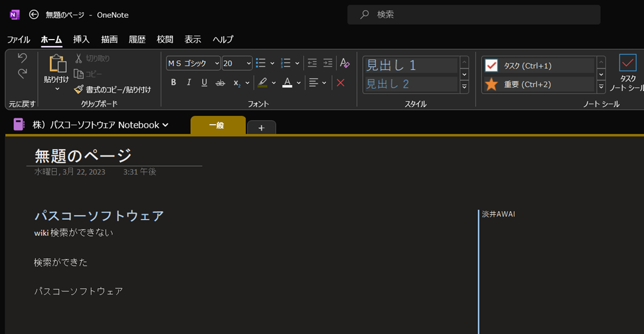Expand the styles gallery more button
Viewport: 644px width, 334px height.
[464, 87]
